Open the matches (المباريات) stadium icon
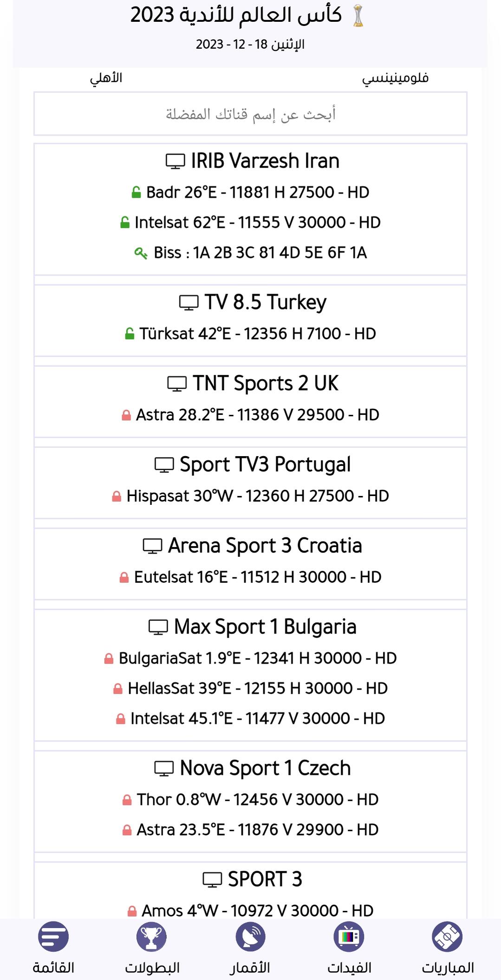 pos(447,936)
